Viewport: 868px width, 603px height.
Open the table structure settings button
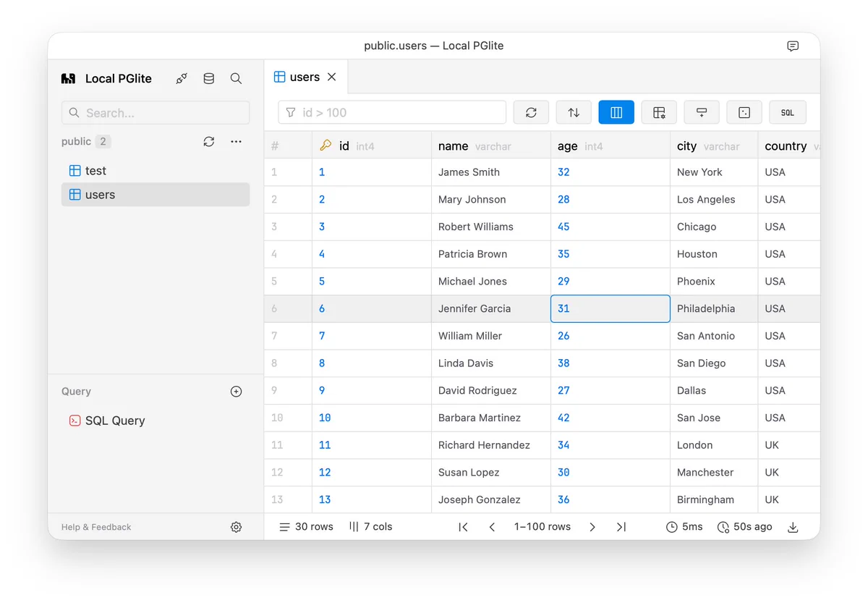click(659, 112)
